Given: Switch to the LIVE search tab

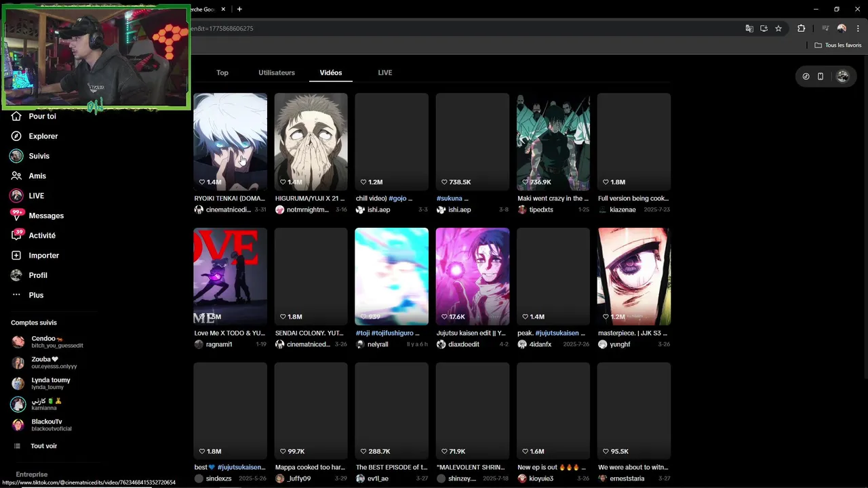Looking at the screenshot, I should pyautogui.click(x=385, y=73).
